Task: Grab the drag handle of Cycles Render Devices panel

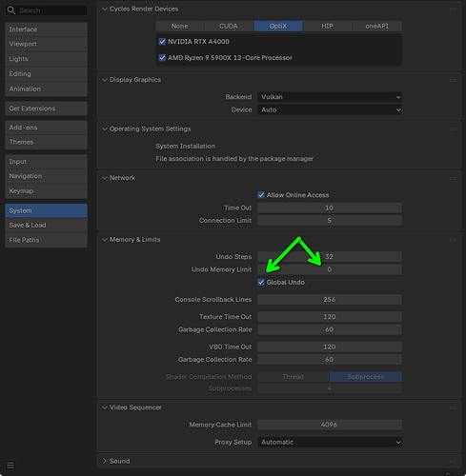Action: 453,10
